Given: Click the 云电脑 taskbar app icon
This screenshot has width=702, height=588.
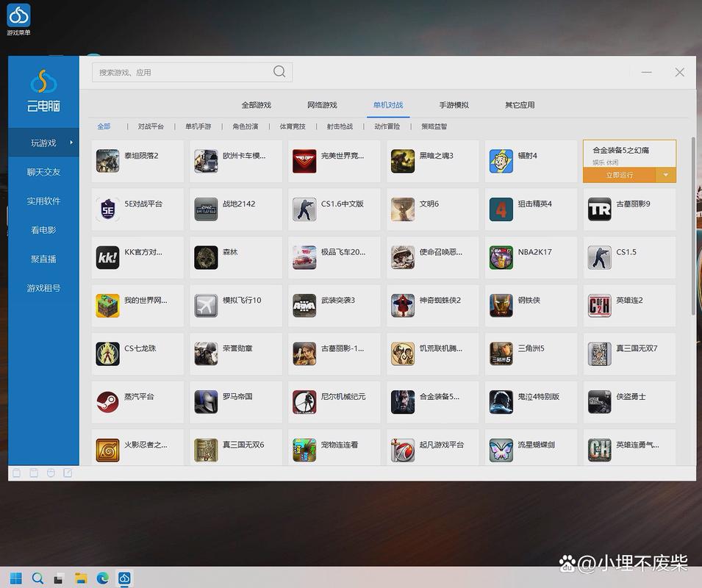Looking at the screenshot, I should click(x=124, y=578).
